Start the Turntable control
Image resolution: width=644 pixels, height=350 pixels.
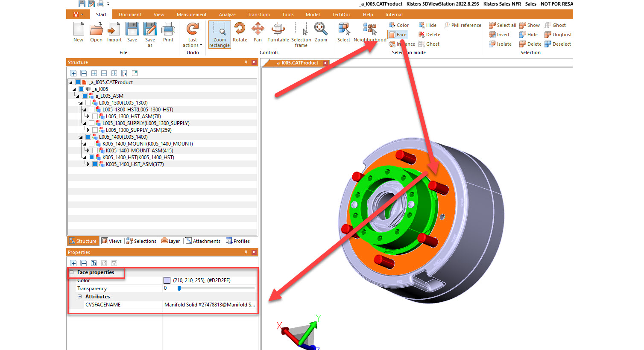[278, 32]
